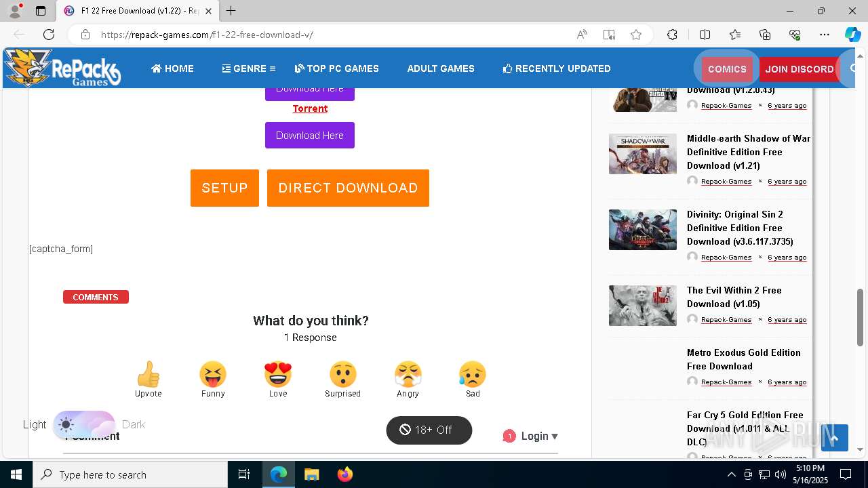This screenshot has width=868, height=488.
Task: Click the orange SETUP button
Action: coord(224,188)
